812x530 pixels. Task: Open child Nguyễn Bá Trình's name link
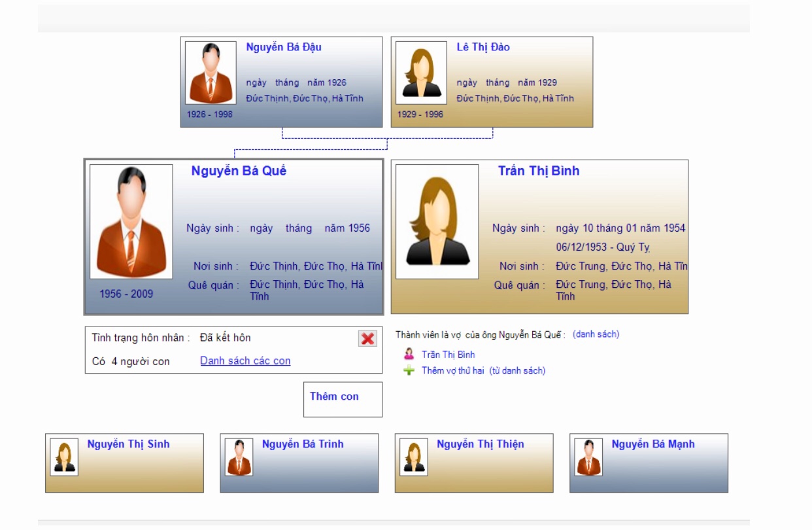click(303, 444)
